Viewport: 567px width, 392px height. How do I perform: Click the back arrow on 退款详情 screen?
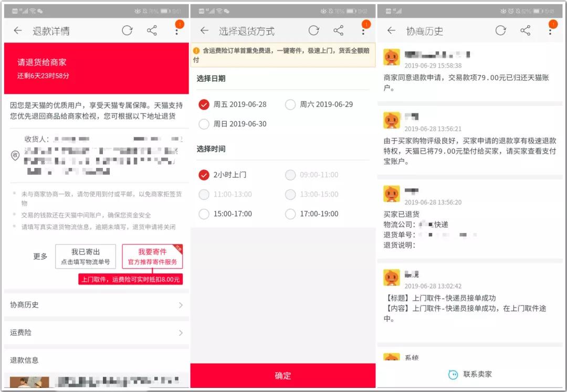[x=17, y=31]
